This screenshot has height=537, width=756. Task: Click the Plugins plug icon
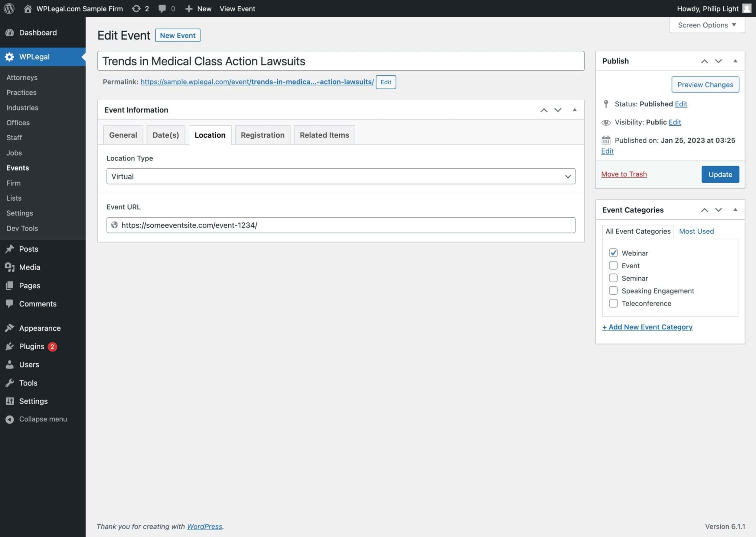pos(10,346)
